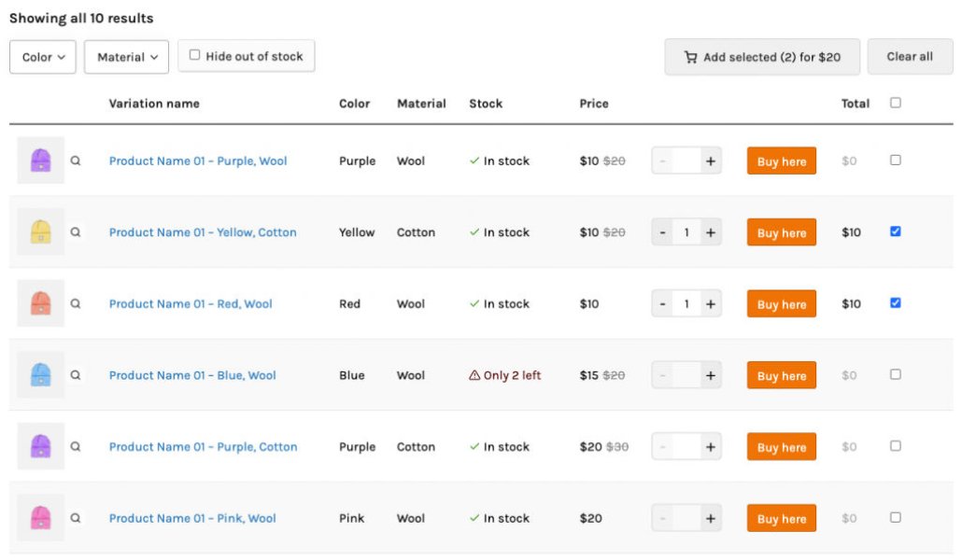Screen dimensions: 962x560
Task: Click the Blue Wool product thumbnail
Action: click(38, 374)
